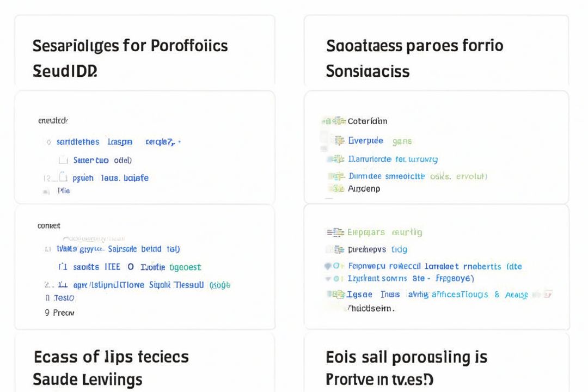Click the 'Testo' link

(64, 298)
